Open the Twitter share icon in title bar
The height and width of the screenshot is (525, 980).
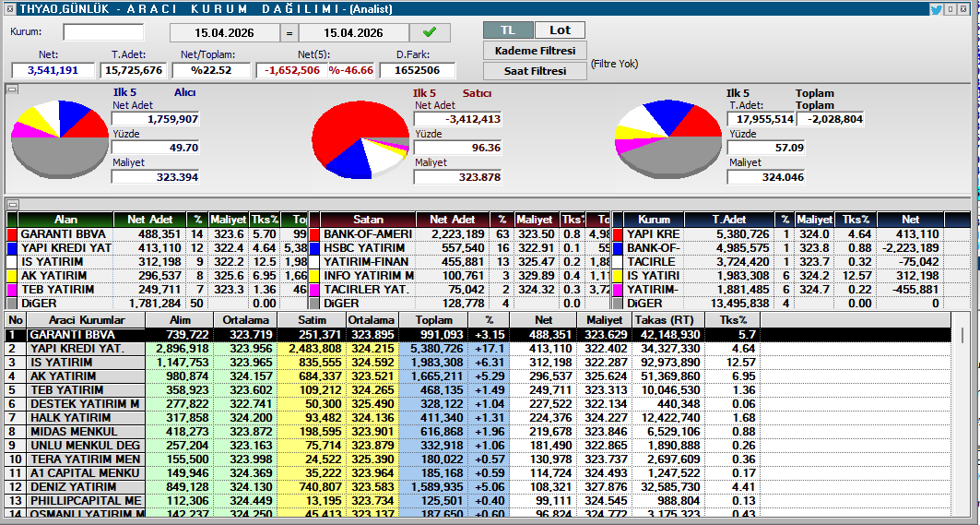coord(936,8)
